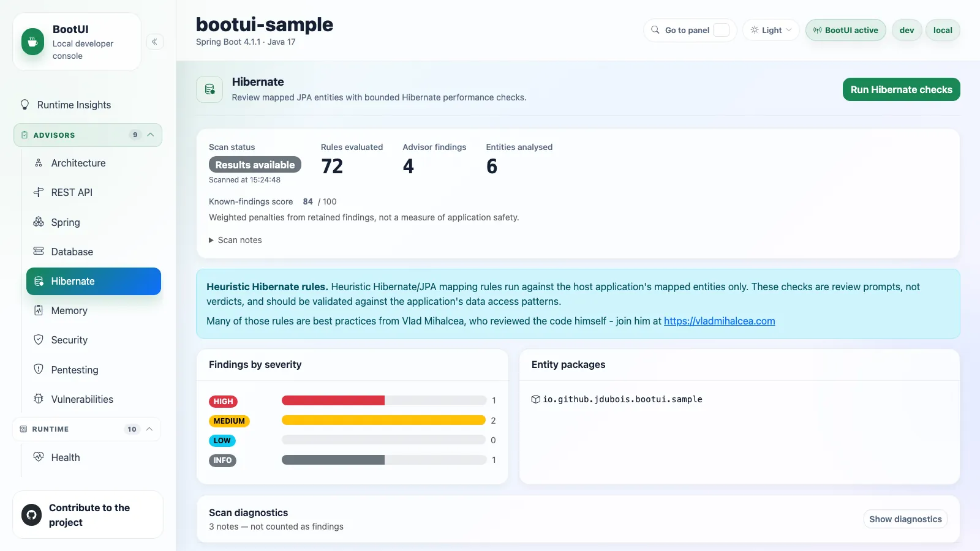Click the Spring sidebar icon

coord(39,222)
